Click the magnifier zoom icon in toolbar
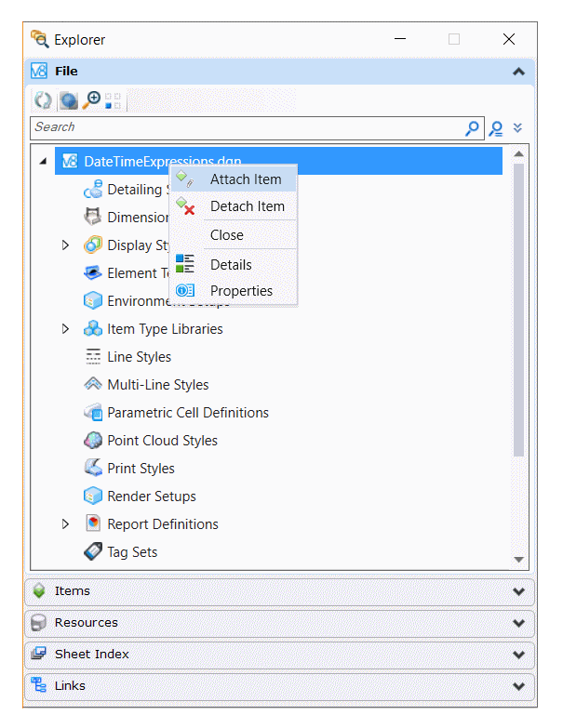Screen dimensions: 563x728 91,99
